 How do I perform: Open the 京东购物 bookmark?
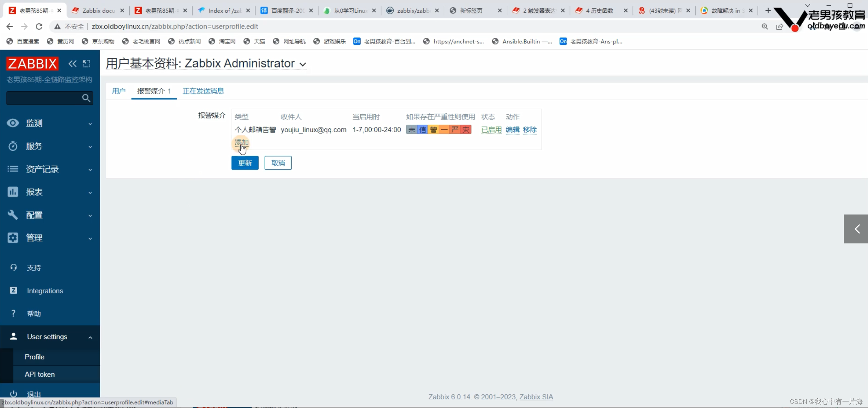98,41
